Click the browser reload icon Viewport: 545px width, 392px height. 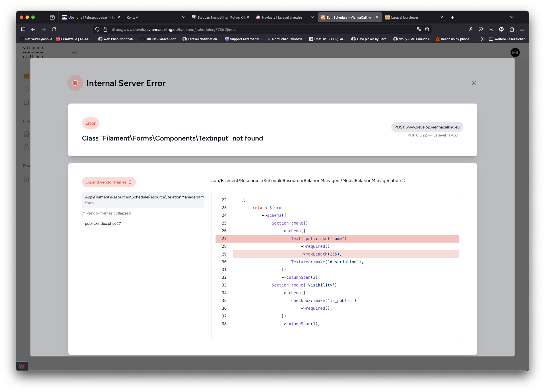[54, 29]
